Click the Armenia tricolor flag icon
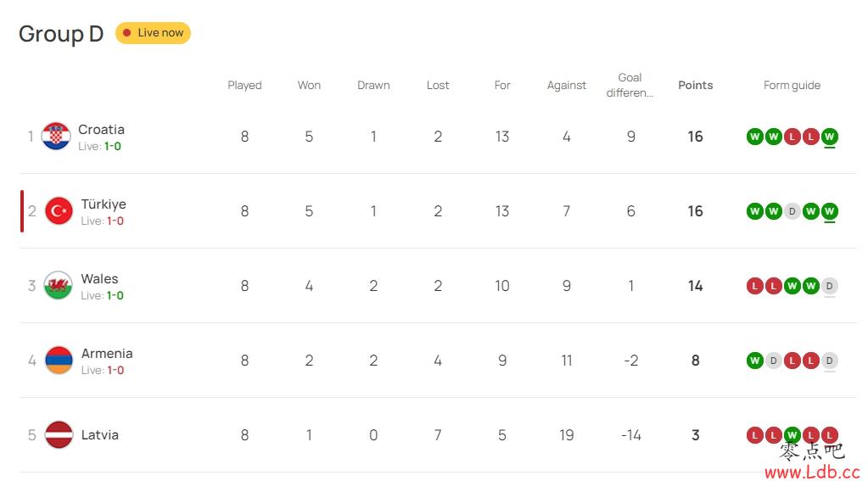The image size is (868, 481). [x=59, y=361]
